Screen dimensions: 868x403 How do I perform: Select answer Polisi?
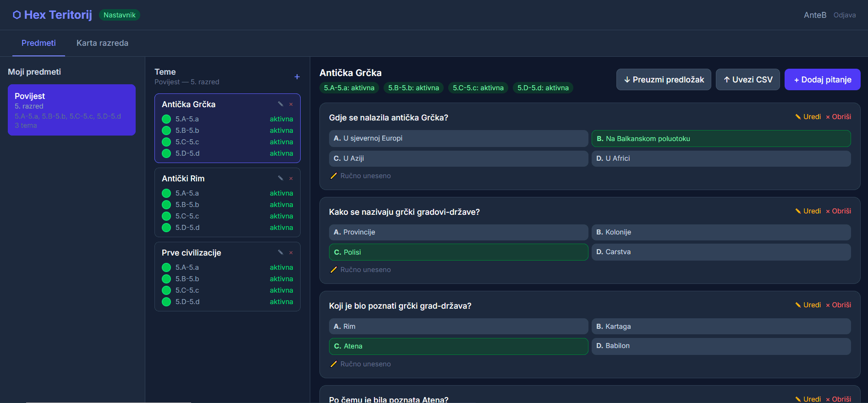pos(458,252)
